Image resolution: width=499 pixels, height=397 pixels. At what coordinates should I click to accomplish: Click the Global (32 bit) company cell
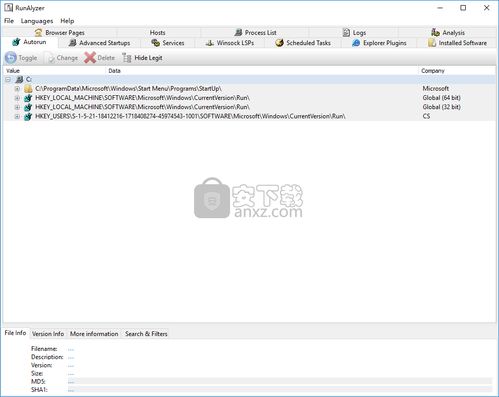(441, 107)
